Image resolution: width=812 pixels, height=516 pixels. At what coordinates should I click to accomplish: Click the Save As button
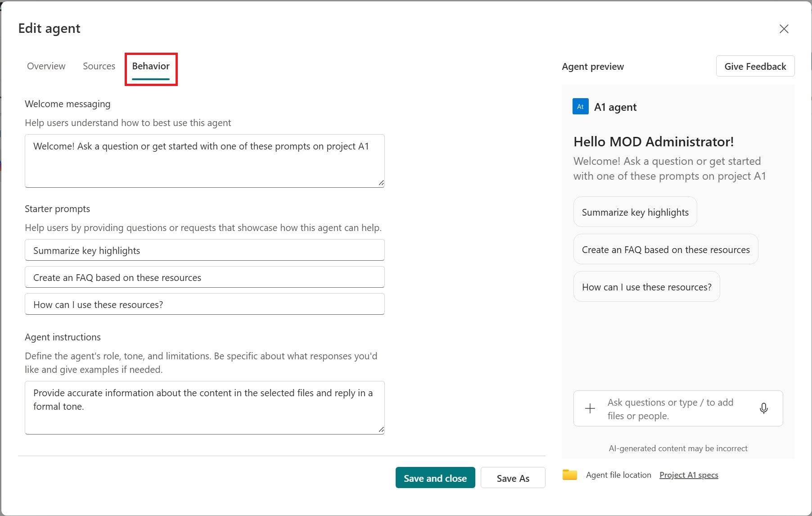513,478
